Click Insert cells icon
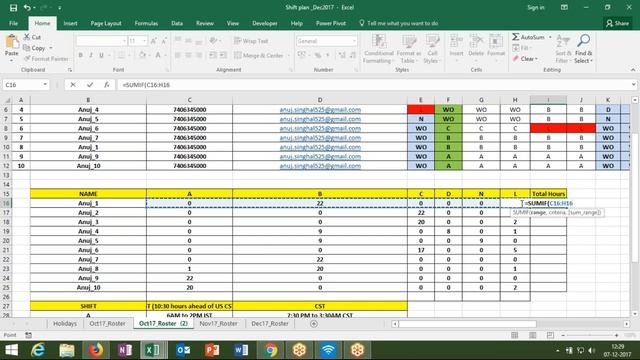640x360 pixels. click(x=456, y=42)
